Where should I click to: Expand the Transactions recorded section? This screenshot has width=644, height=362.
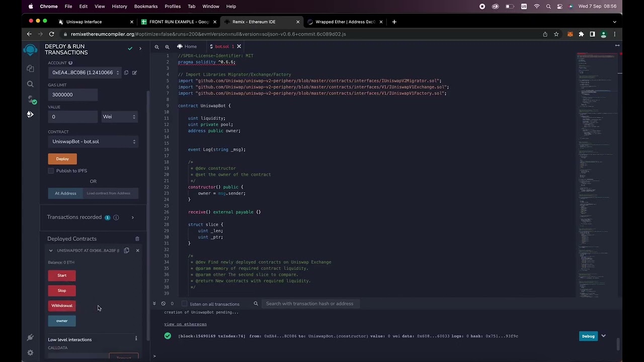pyautogui.click(x=132, y=217)
